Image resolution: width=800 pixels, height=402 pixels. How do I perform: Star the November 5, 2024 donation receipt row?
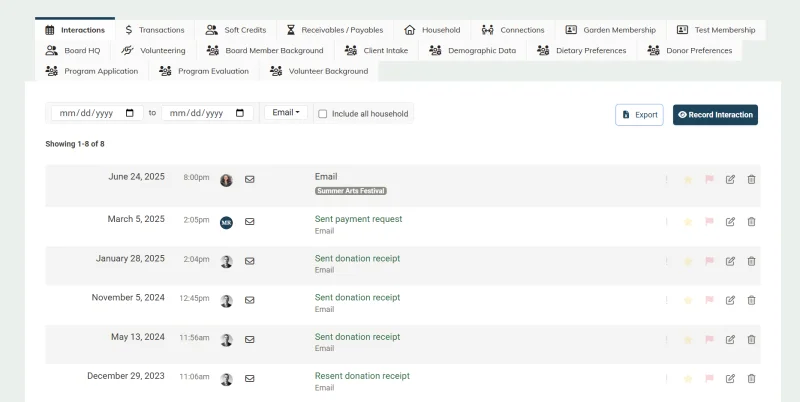(x=688, y=300)
